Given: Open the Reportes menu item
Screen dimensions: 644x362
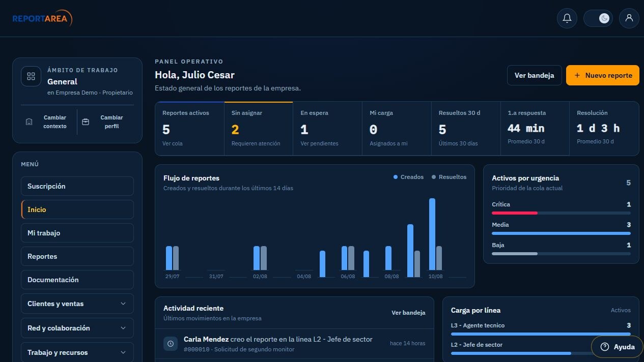Looking at the screenshot, I should tap(77, 256).
